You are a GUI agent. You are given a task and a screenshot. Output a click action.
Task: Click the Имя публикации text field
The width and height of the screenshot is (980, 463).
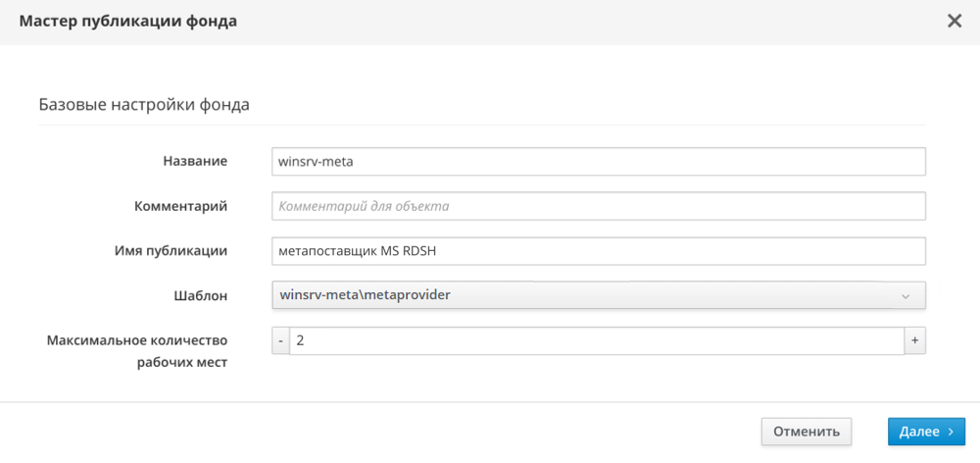click(598, 251)
